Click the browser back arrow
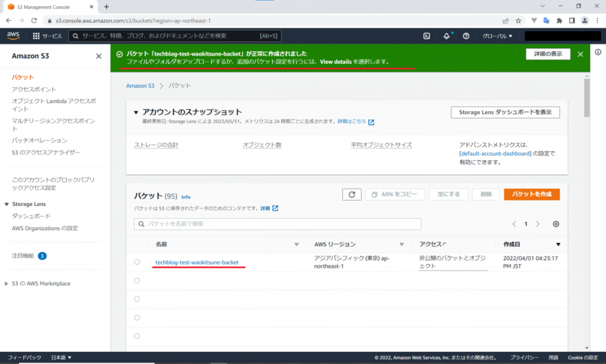606x364 pixels. click(x=8, y=21)
